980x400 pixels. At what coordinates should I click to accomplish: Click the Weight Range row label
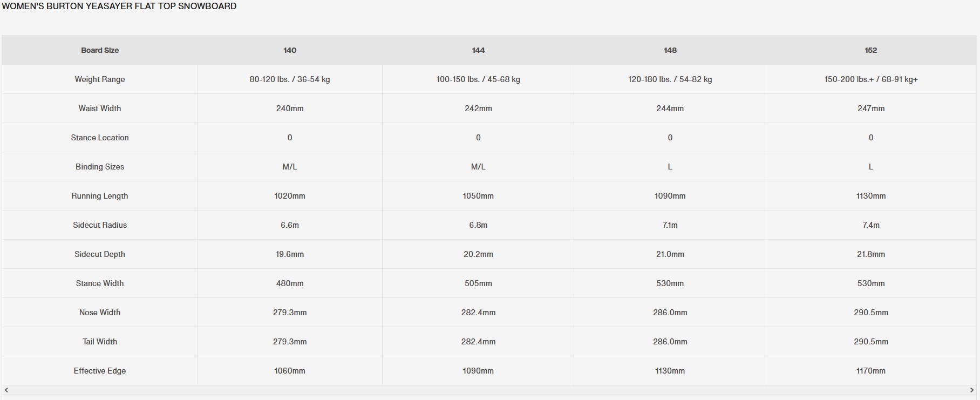coord(100,79)
